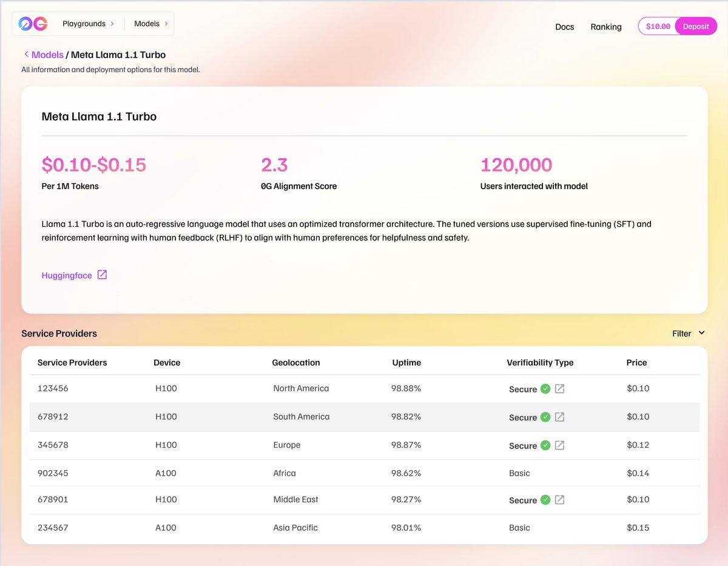Click the 98.87% uptime value
Image resolution: width=728 pixels, height=566 pixels.
[x=406, y=445]
